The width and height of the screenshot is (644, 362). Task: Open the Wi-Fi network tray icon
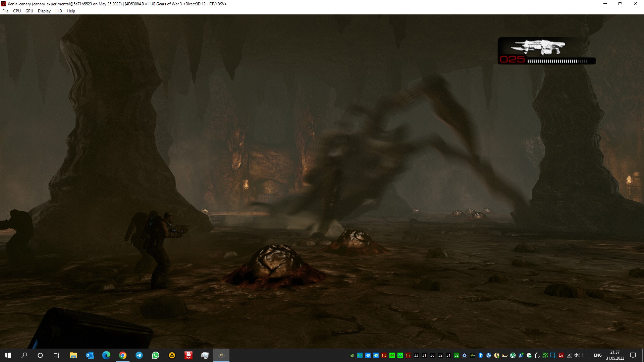tap(569, 355)
